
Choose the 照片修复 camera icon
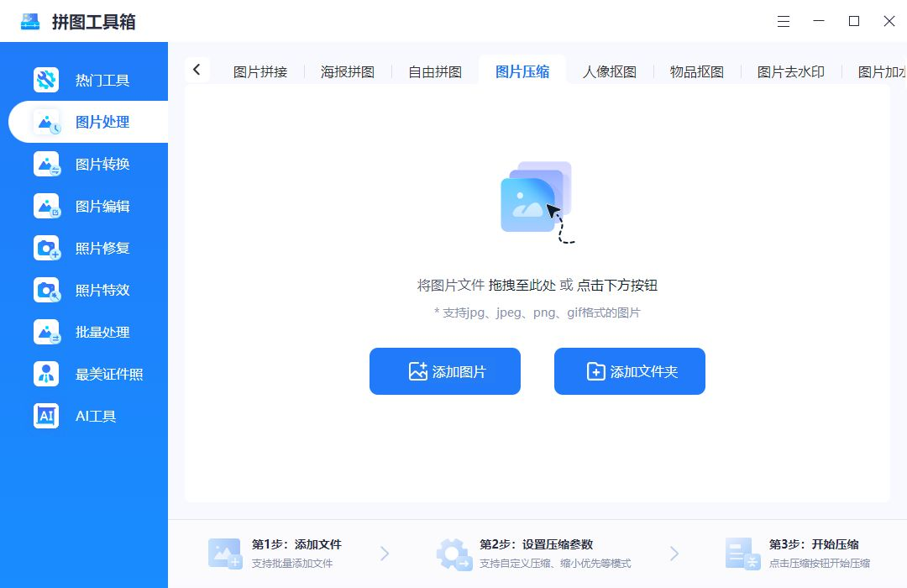point(46,249)
